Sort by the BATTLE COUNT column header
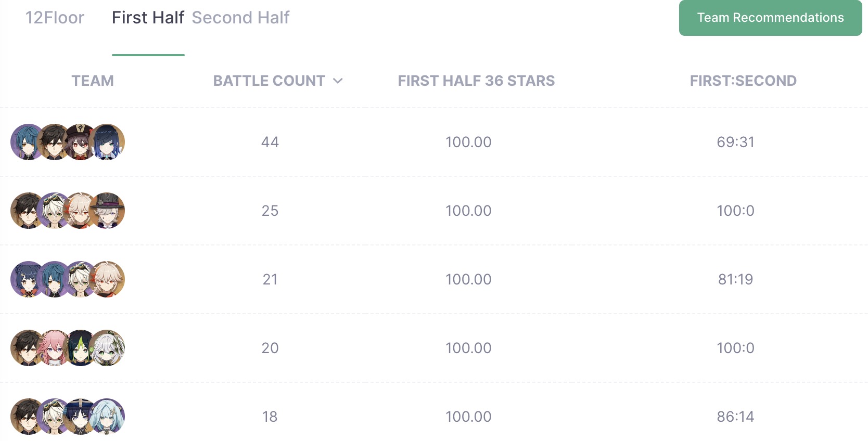Screen dimensions: 868x441 269,81
